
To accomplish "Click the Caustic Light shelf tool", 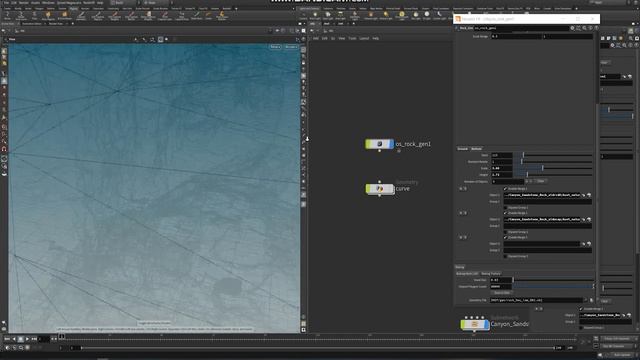I will [x=440, y=16].
